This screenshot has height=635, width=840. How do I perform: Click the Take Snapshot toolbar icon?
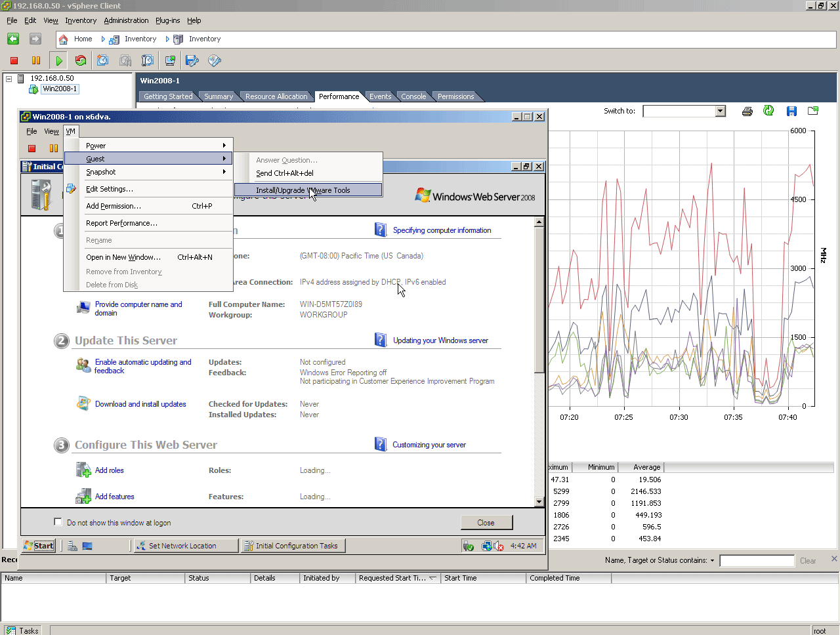tap(103, 60)
